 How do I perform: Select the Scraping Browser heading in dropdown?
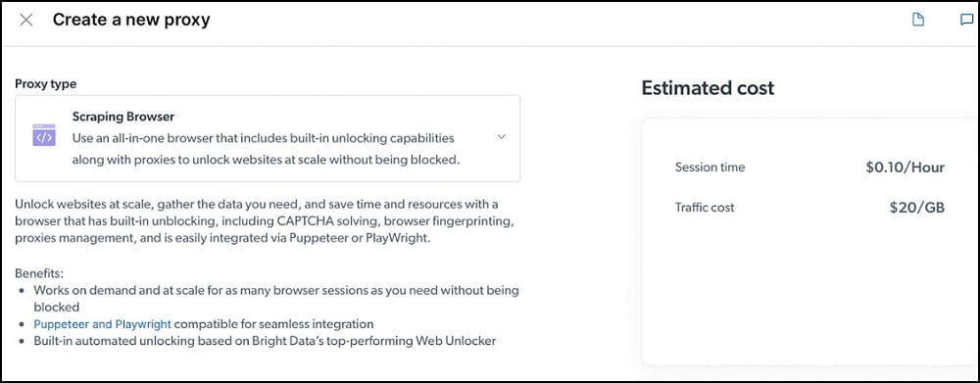[x=123, y=117]
